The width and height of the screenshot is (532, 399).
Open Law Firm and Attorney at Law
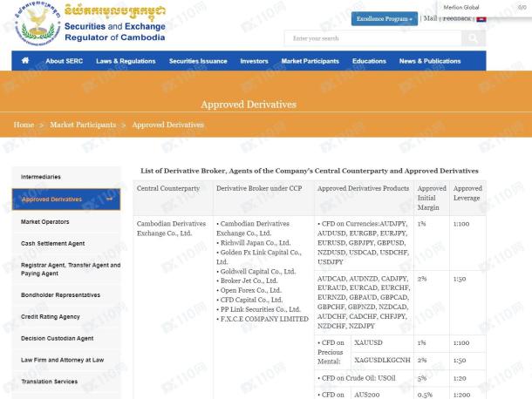click(66, 360)
